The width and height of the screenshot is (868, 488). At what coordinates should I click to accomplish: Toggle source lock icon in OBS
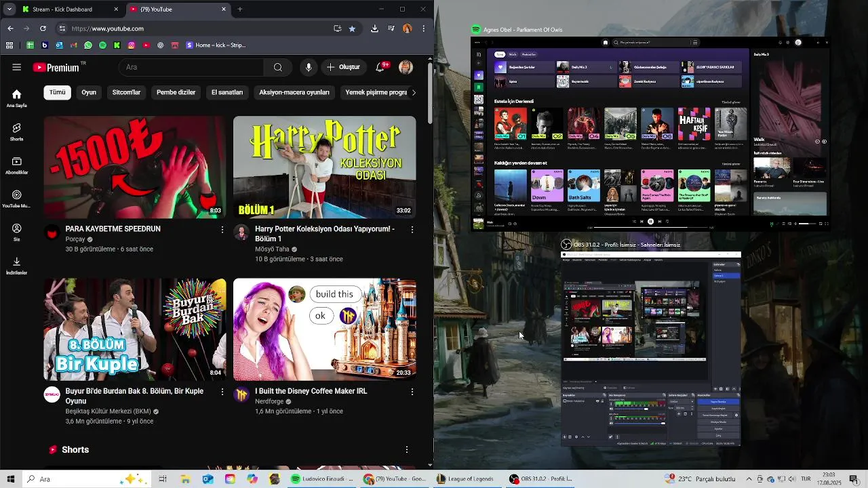(602, 401)
